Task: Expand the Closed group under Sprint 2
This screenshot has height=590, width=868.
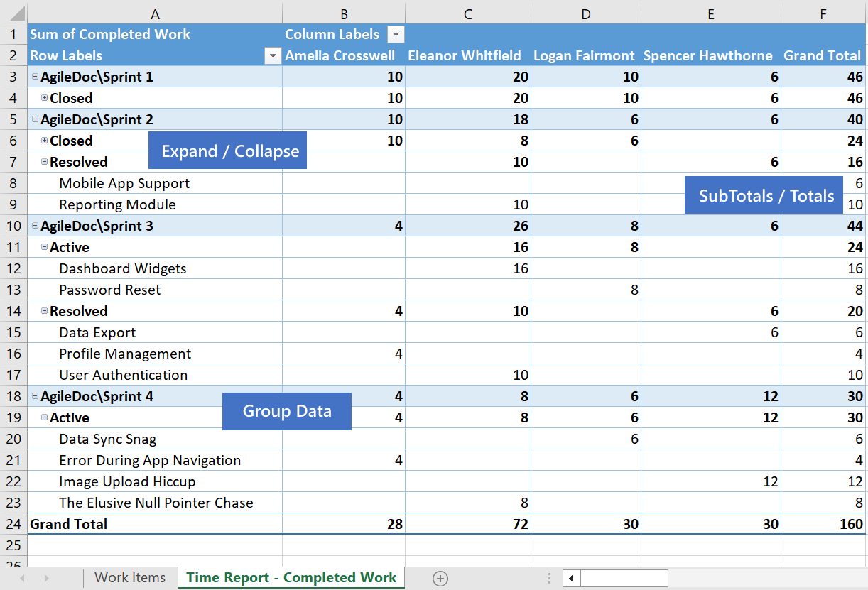Action: pyautogui.click(x=45, y=141)
